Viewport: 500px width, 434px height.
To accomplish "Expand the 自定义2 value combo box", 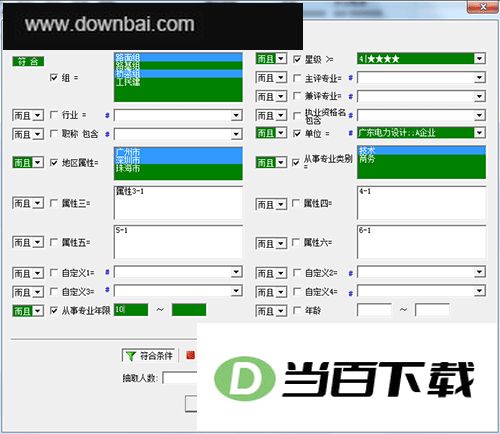I will coord(479,272).
